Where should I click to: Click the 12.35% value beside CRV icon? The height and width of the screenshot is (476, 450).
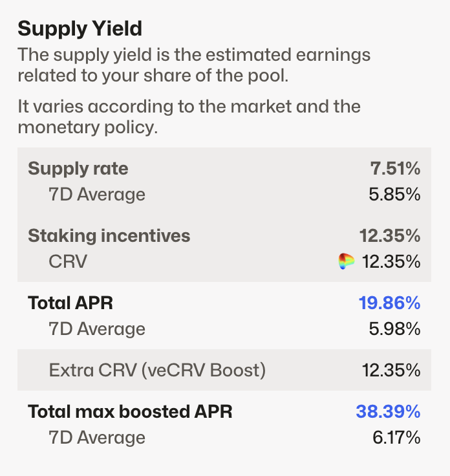pyautogui.click(x=391, y=262)
